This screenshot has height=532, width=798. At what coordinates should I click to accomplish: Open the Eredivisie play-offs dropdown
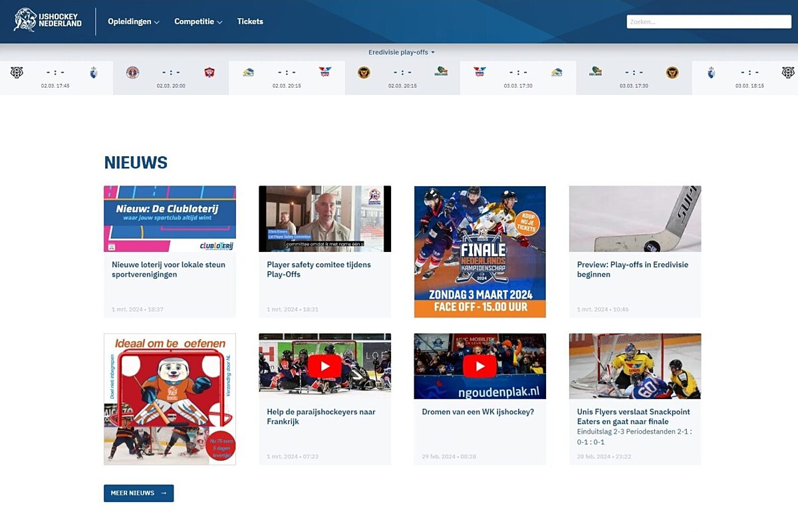coord(401,52)
